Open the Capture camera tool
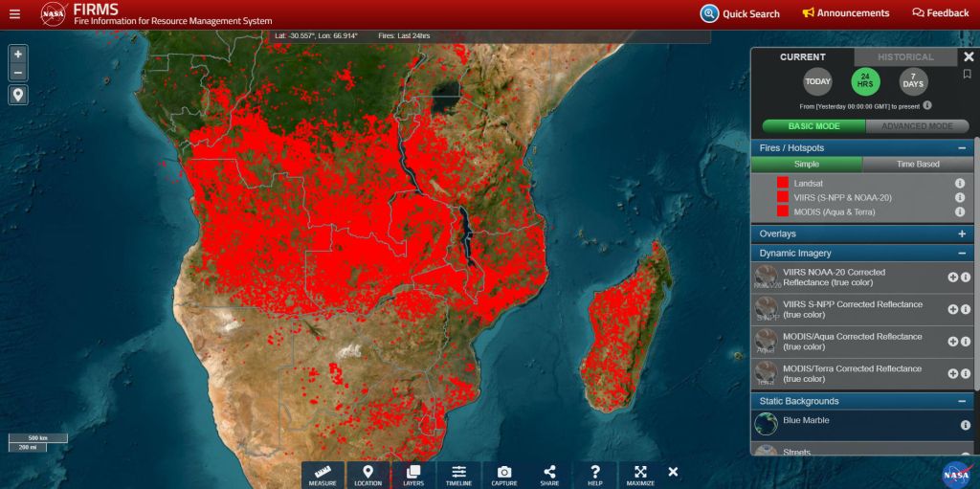 (x=504, y=475)
